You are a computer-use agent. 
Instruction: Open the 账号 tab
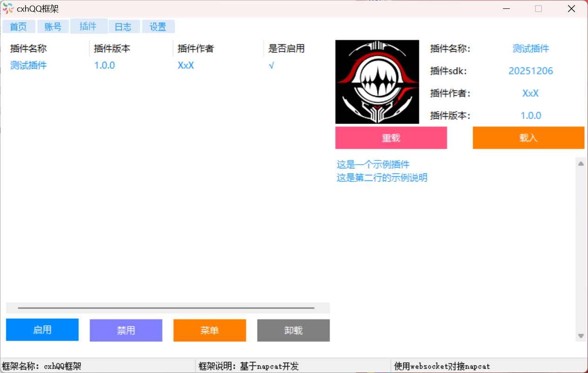[53, 27]
